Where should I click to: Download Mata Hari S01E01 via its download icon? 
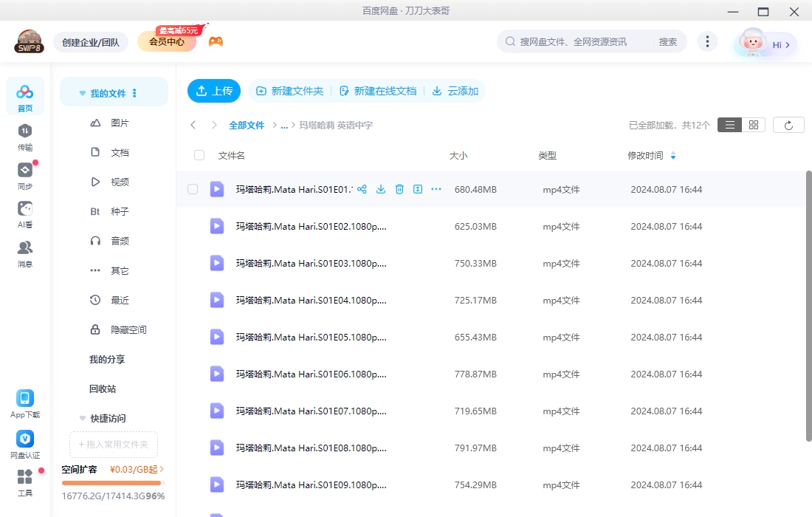[380, 189]
